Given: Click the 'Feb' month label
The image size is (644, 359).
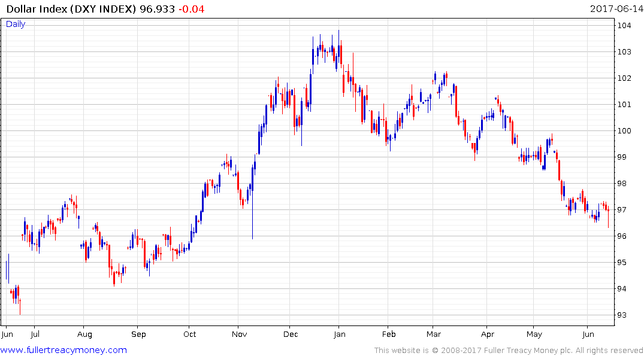Looking at the screenshot, I should pyautogui.click(x=389, y=334).
